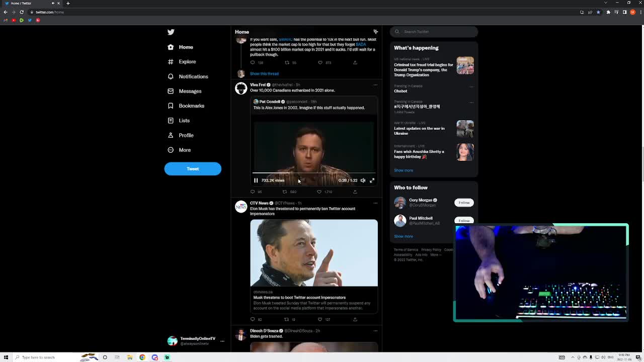
Task: Share the Viva Frei tweet
Action: coord(355,192)
